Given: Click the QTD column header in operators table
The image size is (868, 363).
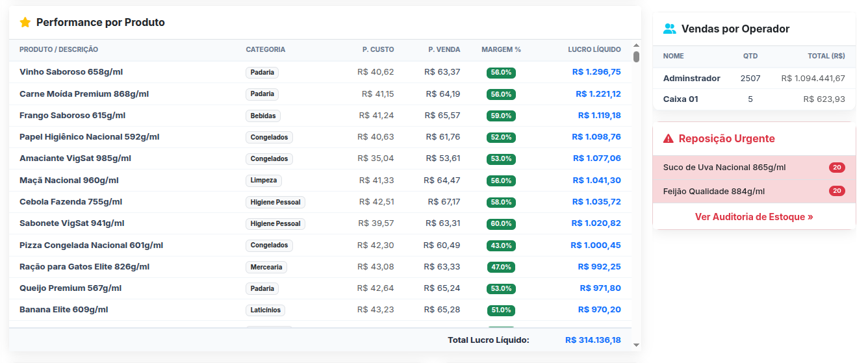Looking at the screenshot, I should click(750, 56).
